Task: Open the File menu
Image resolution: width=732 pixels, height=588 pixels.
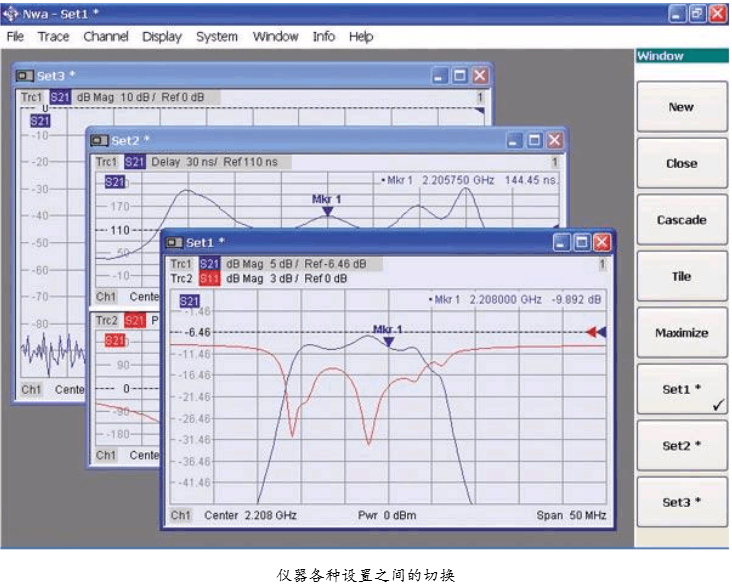Action: [15, 37]
